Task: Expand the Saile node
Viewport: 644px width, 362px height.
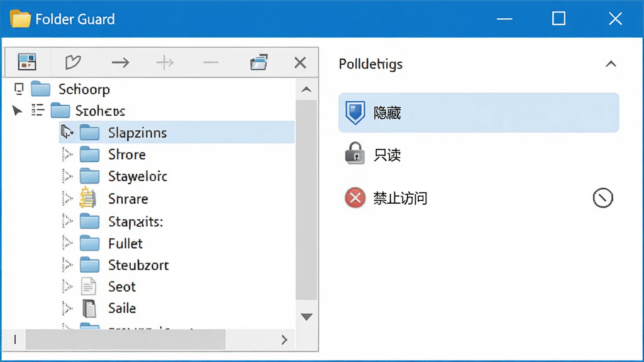Action: (x=67, y=308)
